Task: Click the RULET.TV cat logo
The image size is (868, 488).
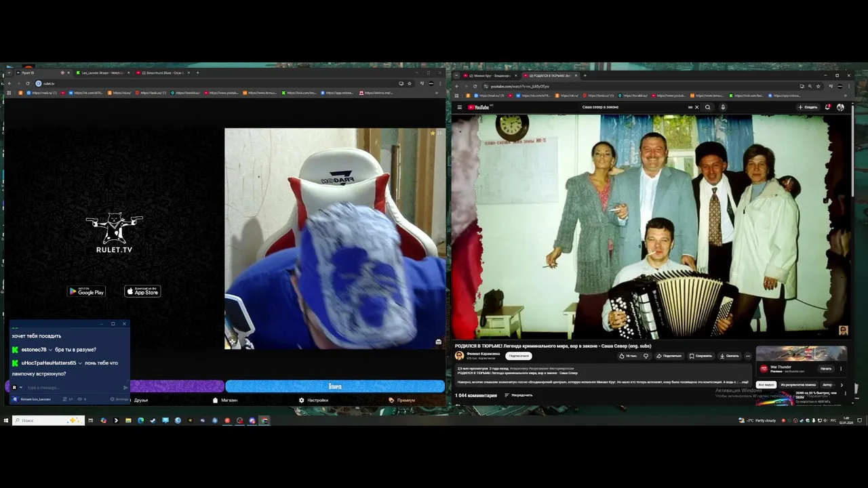Action: (x=114, y=233)
